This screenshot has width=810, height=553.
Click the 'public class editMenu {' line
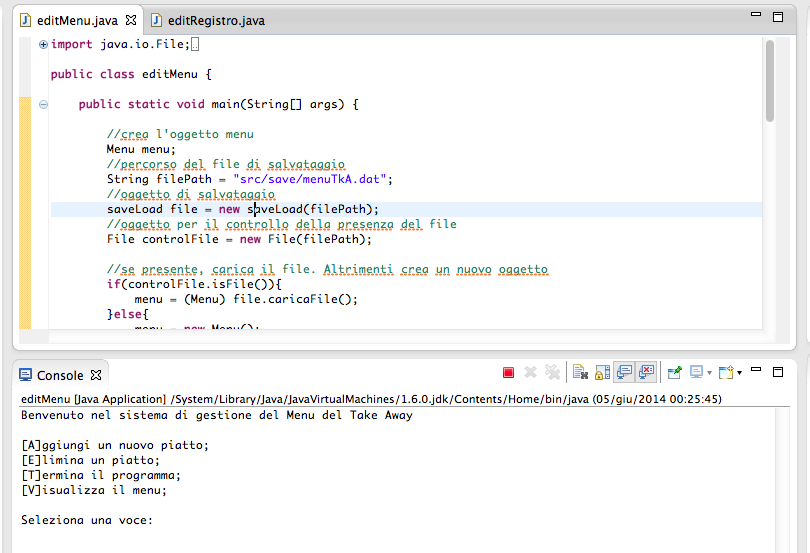[x=131, y=74]
